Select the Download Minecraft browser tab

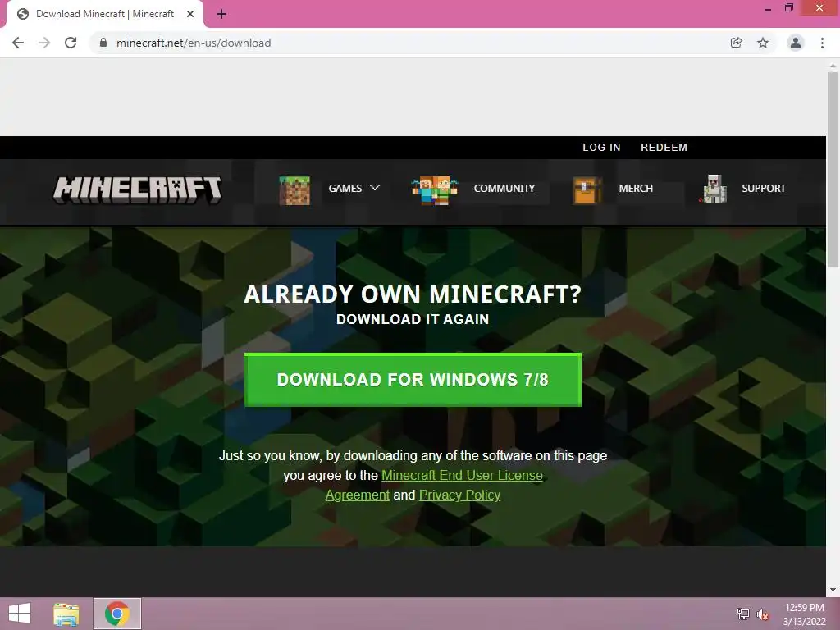105,14
